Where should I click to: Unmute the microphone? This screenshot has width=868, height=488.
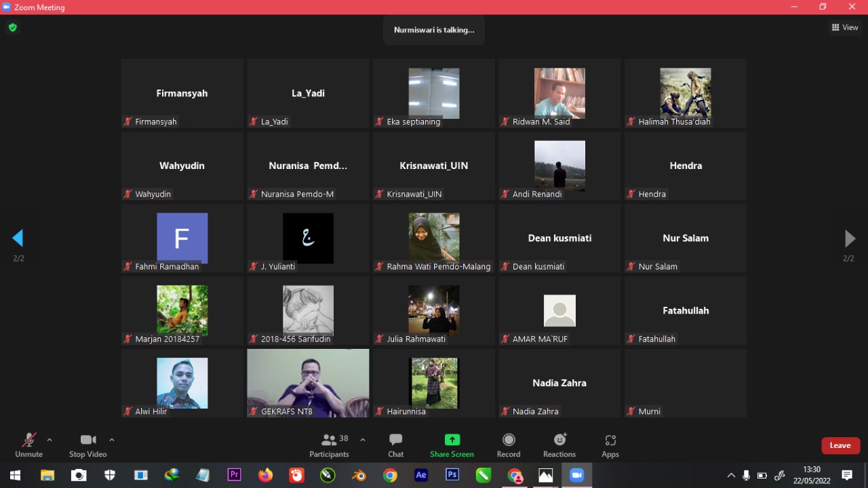28,445
